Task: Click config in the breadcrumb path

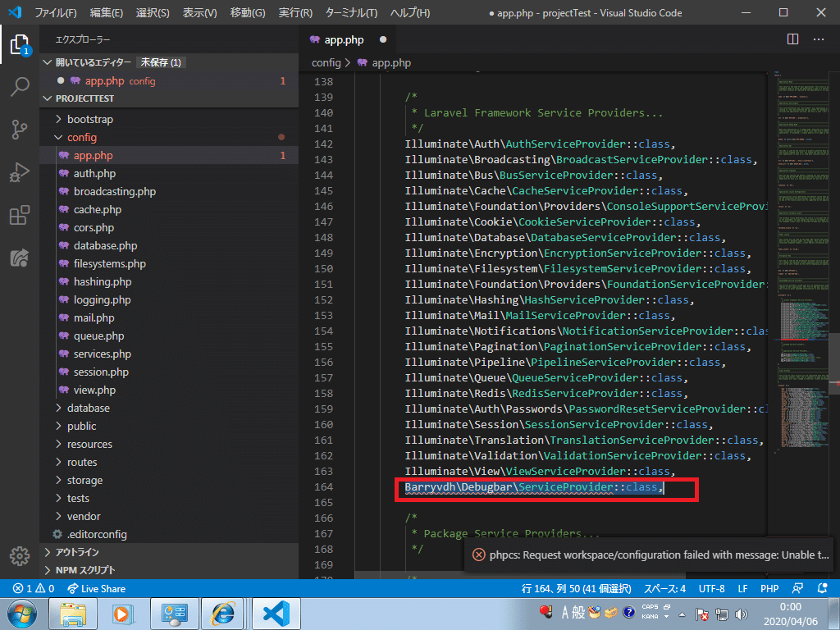Action: point(326,62)
